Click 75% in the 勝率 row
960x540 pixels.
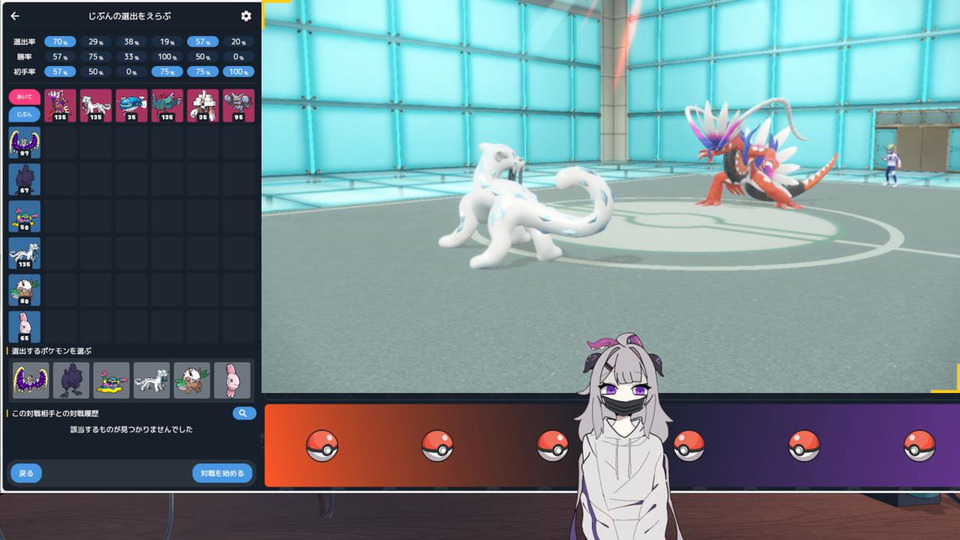click(96, 56)
